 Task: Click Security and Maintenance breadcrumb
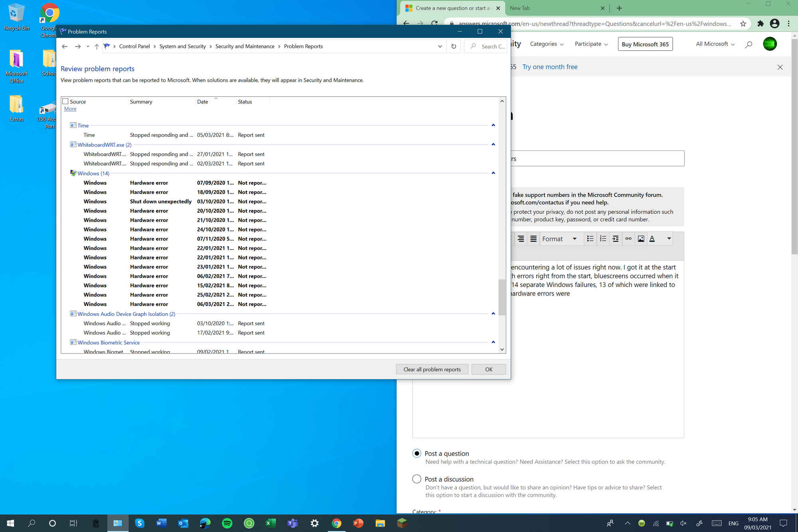pyautogui.click(x=245, y=46)
